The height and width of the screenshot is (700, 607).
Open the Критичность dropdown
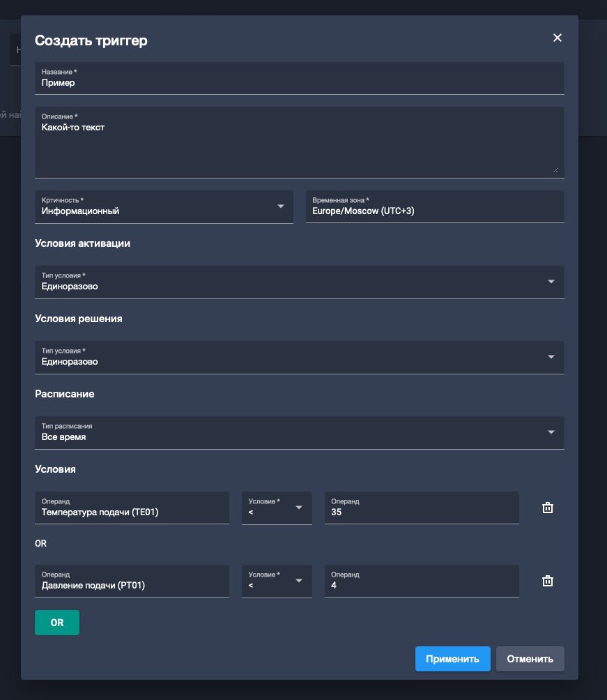164,207
